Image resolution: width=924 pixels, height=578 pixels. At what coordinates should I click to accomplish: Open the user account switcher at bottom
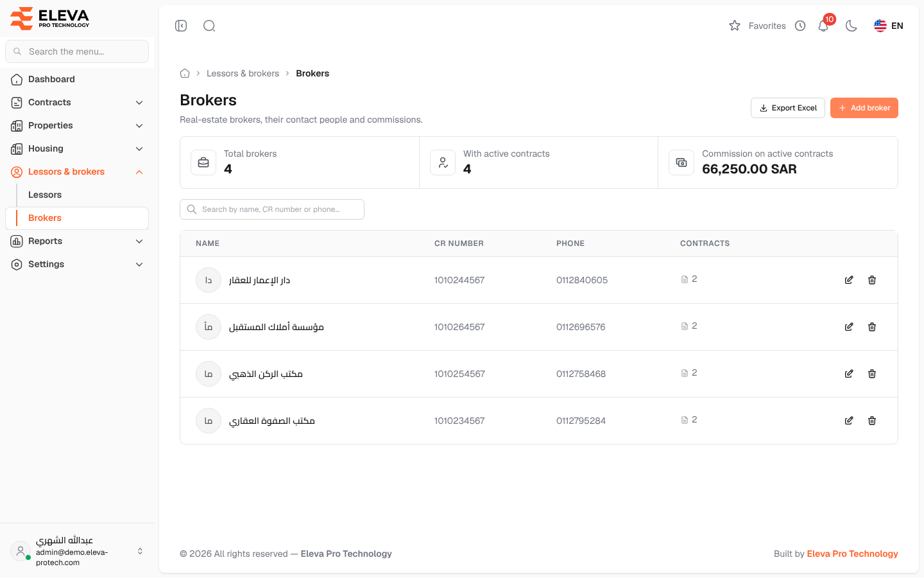point(77,551)
